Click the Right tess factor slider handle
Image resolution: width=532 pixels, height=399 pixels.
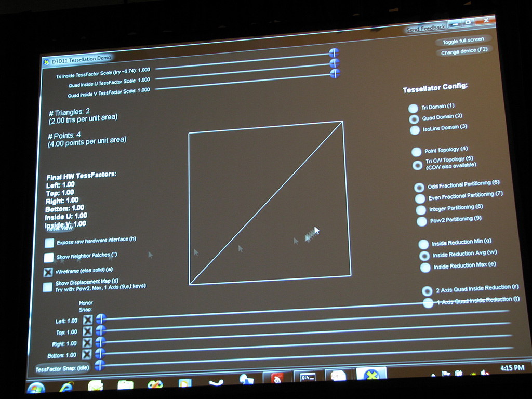[x=100, y=342]
